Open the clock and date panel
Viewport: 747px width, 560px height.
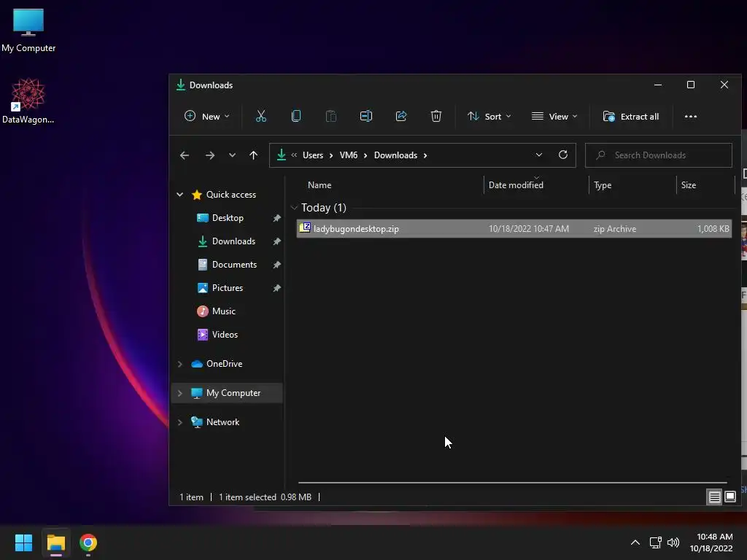point(711,542)
